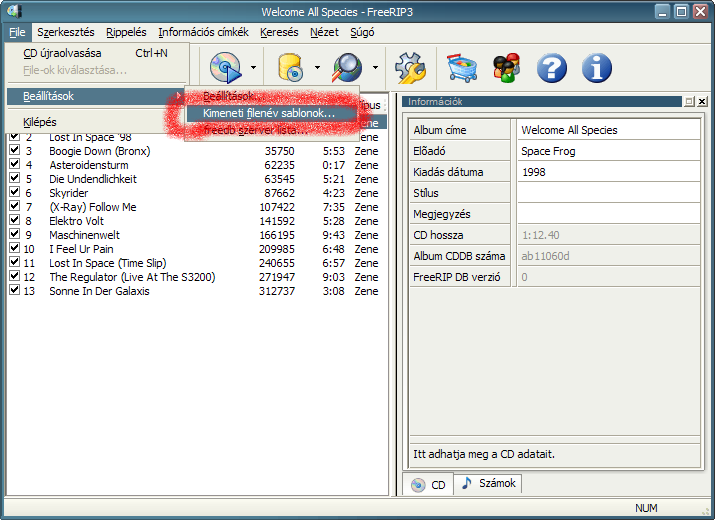Click duration 9:43 in track list

pos(334,235)
